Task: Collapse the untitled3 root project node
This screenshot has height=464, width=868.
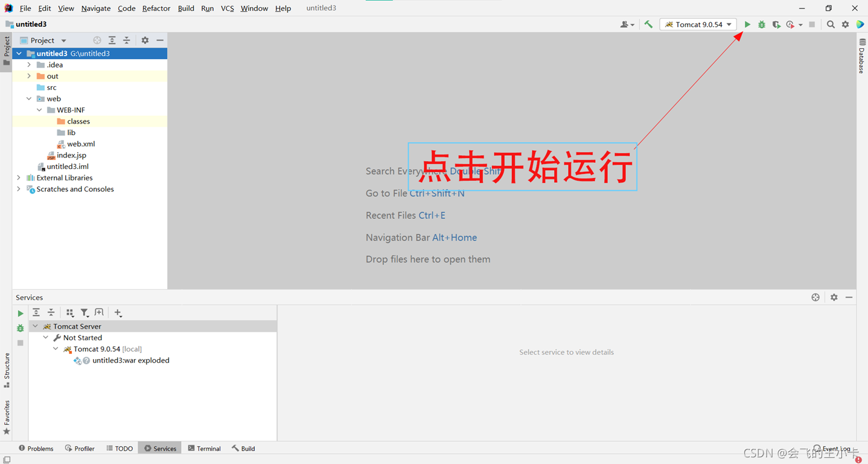Action: (x=19, y=54)
